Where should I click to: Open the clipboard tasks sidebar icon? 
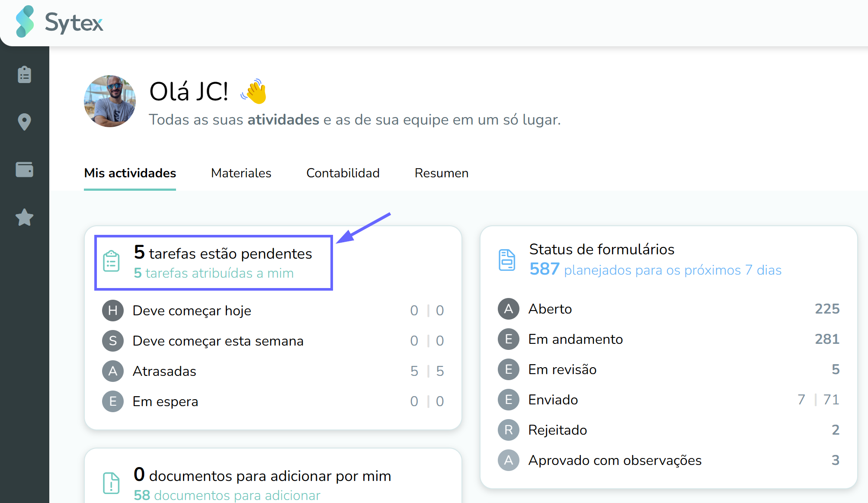25,74
